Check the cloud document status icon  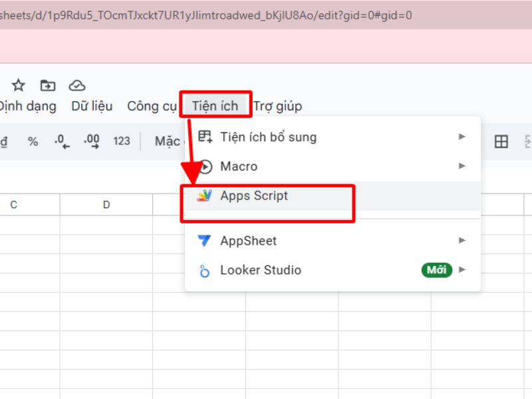point(78,85)
